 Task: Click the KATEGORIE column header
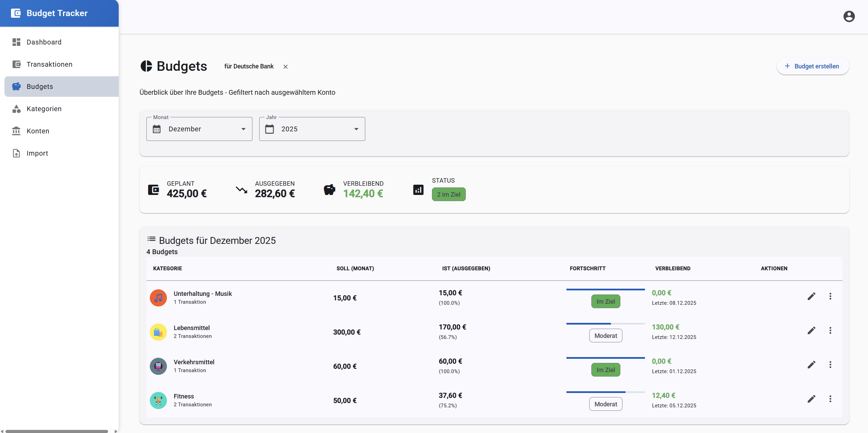(168, 268)
